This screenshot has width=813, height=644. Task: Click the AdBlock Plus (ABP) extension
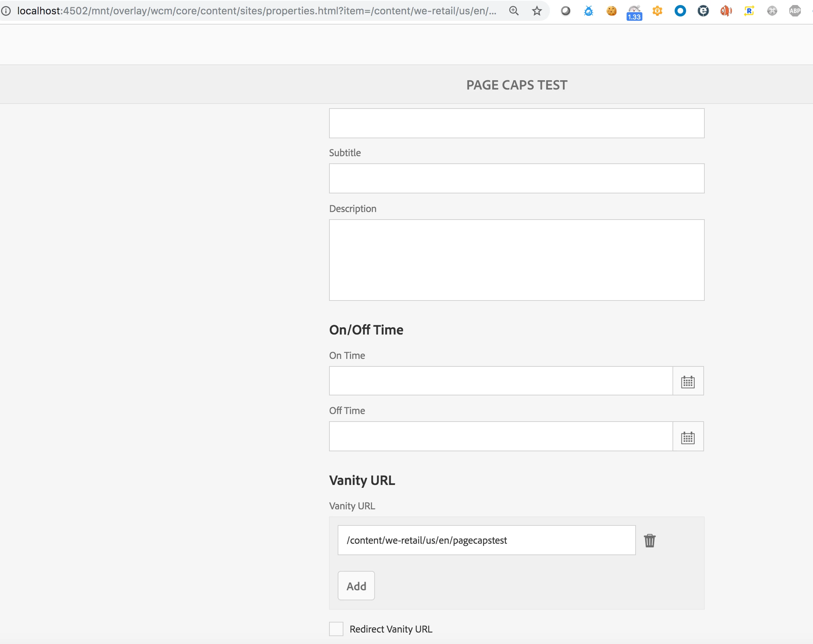pyautogui.click(x=794, y=11)
